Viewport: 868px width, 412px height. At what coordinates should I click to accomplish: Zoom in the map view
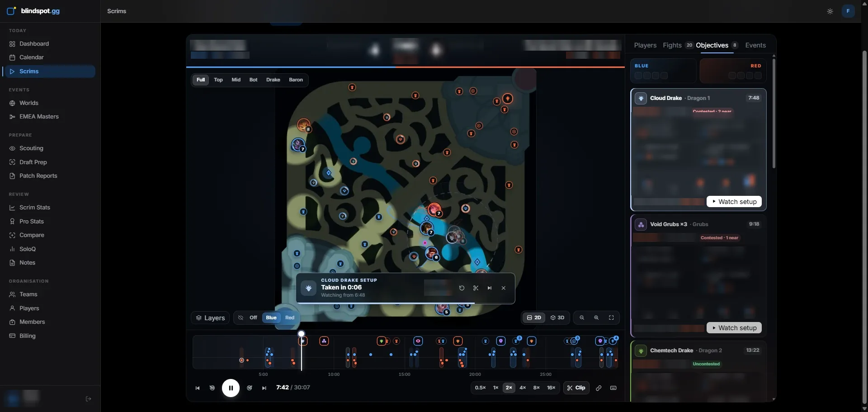(596, 318)
